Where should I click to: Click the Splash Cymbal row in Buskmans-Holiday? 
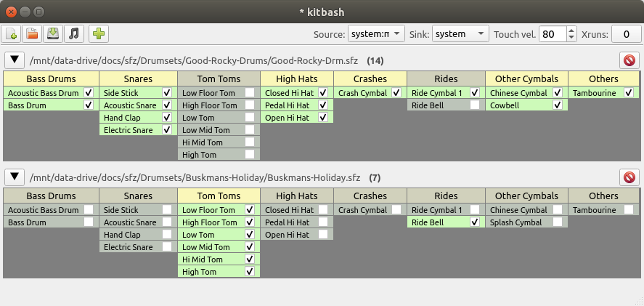pyautogui.click(x=526, y=222)
